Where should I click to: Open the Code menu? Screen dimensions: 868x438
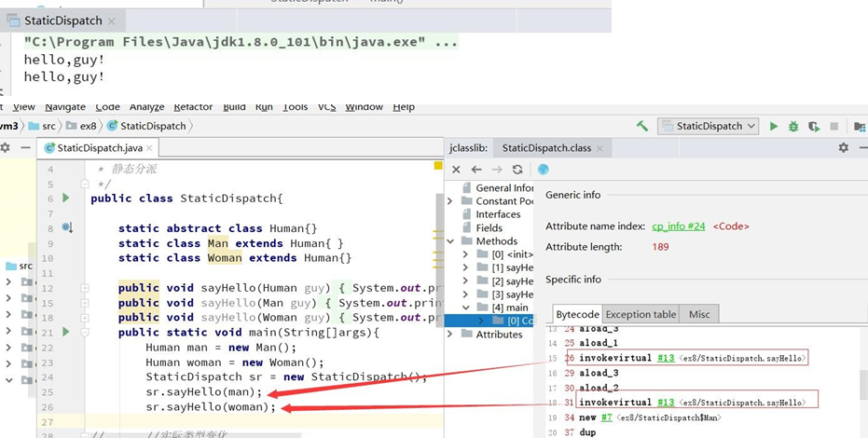click(x=107, y=107)
